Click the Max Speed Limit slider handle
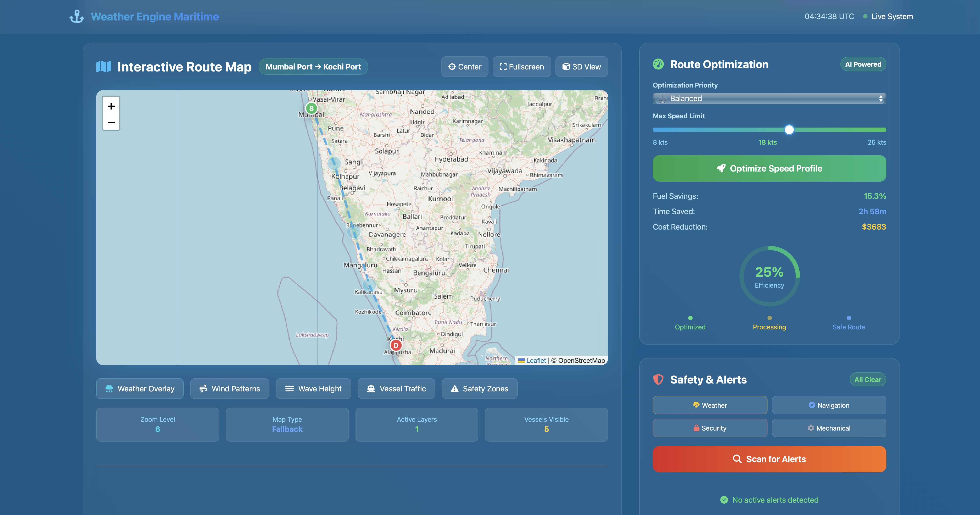The height and width of the screenshot is (515, 980). (789, 130)
